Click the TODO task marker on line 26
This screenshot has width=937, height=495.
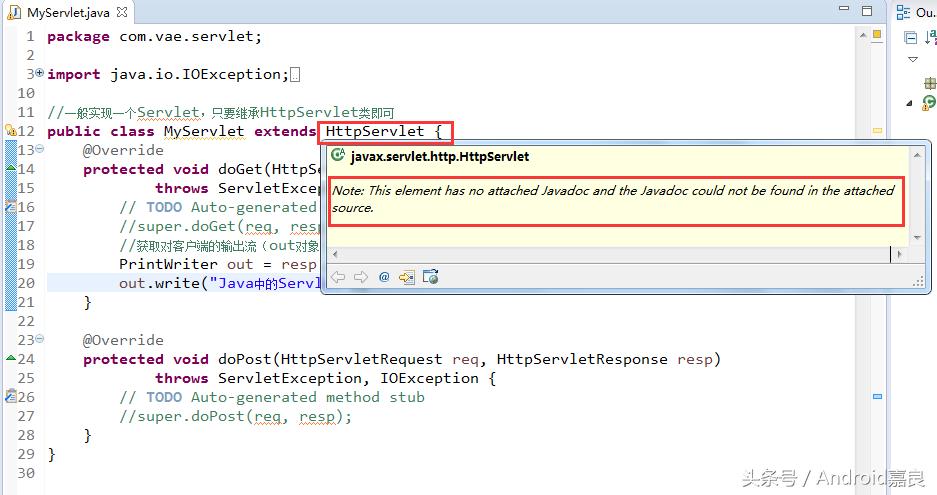[x=11, y=396]
